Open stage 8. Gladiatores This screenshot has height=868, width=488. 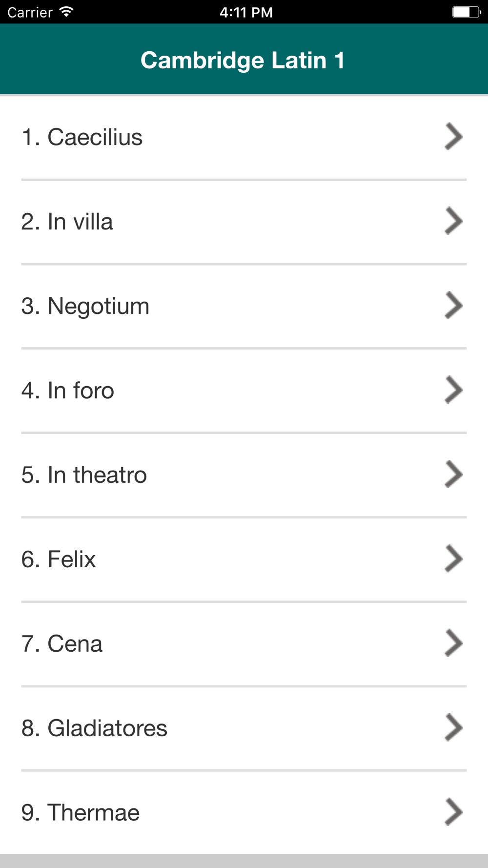[x=244, y=728]
